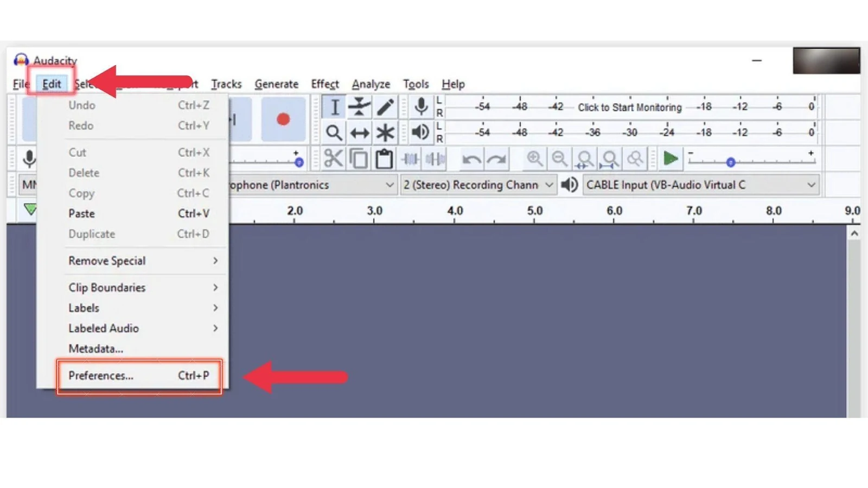Viewport: 868px width, 488px height.
Task: Click the vertical scrollbar up arrow
Action: [x=854, y=234]
